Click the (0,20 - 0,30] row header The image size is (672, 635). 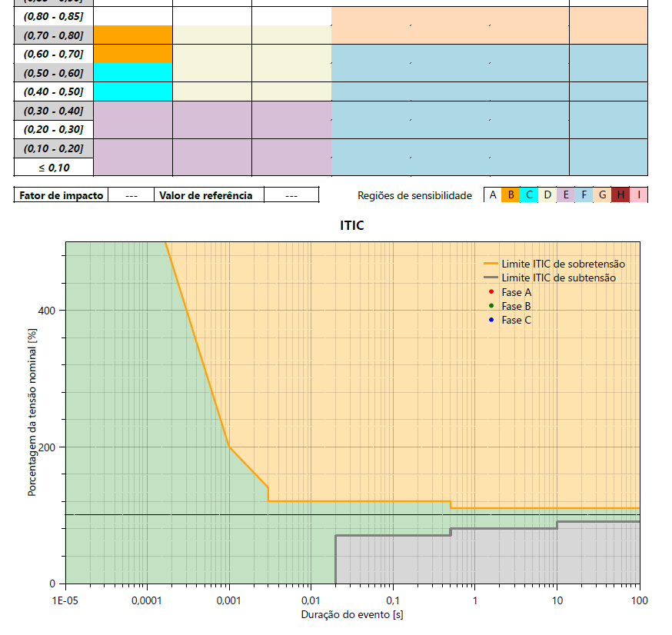click(x=54, y=129)
